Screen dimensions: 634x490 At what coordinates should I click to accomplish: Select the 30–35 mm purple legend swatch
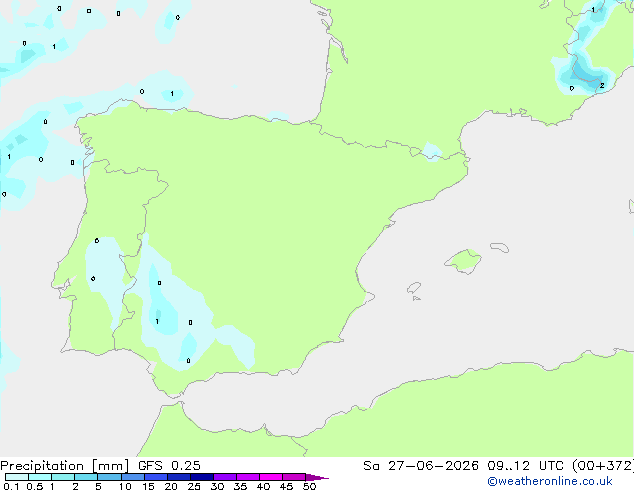click(x=225, y=477)
